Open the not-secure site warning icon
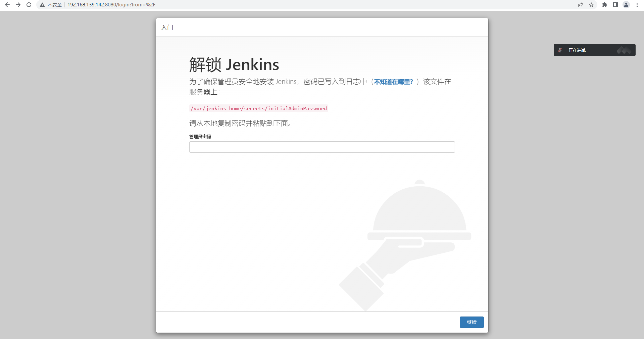Viewport: 644px width, 339px height. click(42, 5)
